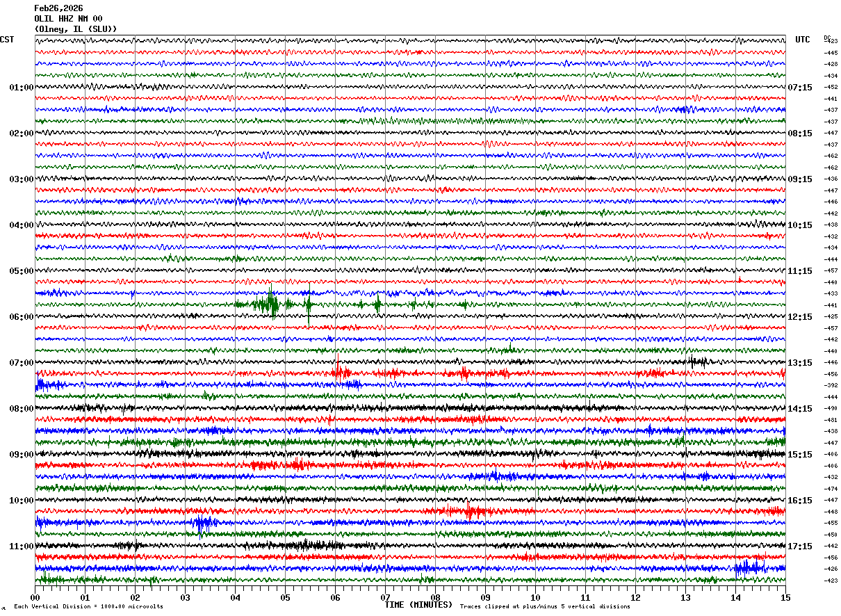
Task: Click DC offset value -392
Action: pos(831,385)
